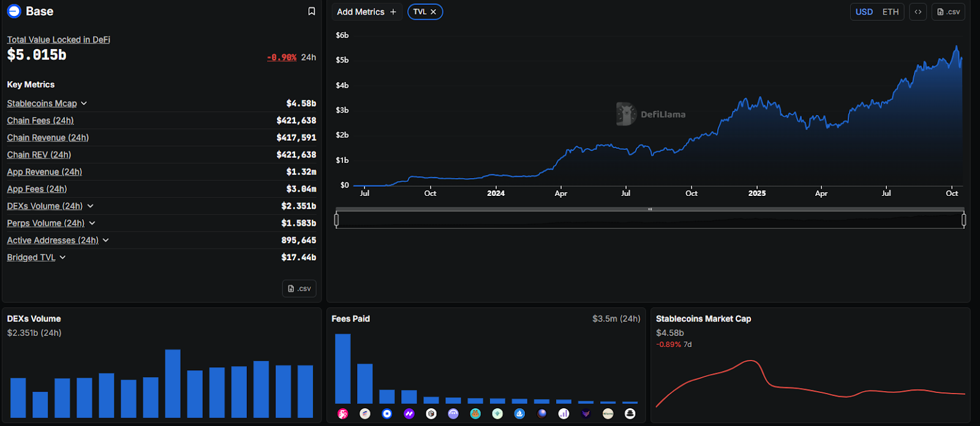The height and width of the screenshot is (426, 980).
Task: Click the Total Value Locked in DeFi label
Action: click(58, 40)
